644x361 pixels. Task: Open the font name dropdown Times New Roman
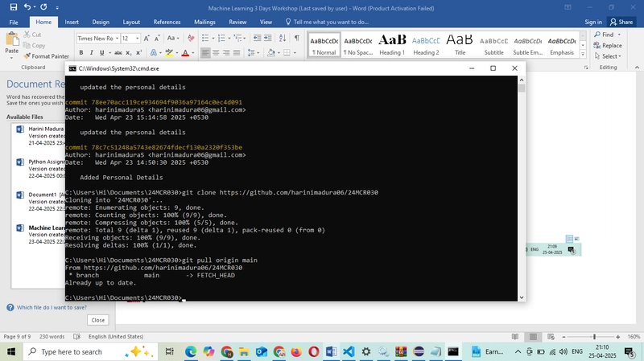click(x=117, y=38)
